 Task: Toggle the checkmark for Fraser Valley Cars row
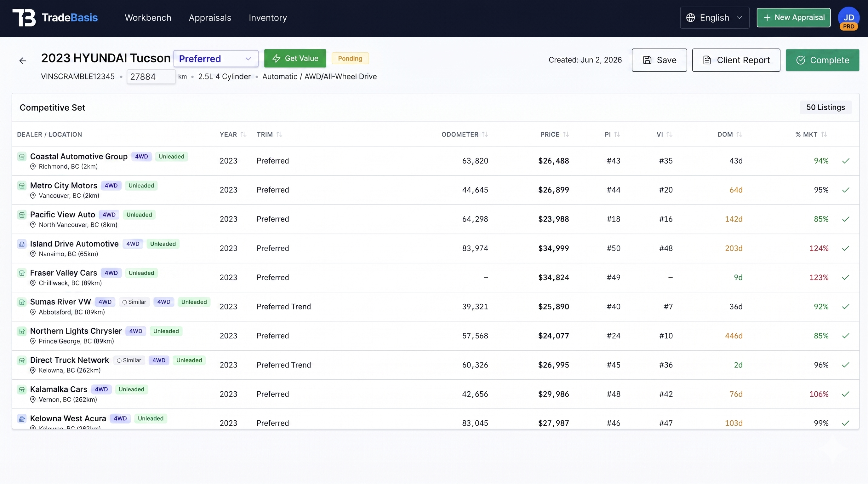(x=845, y=277)
